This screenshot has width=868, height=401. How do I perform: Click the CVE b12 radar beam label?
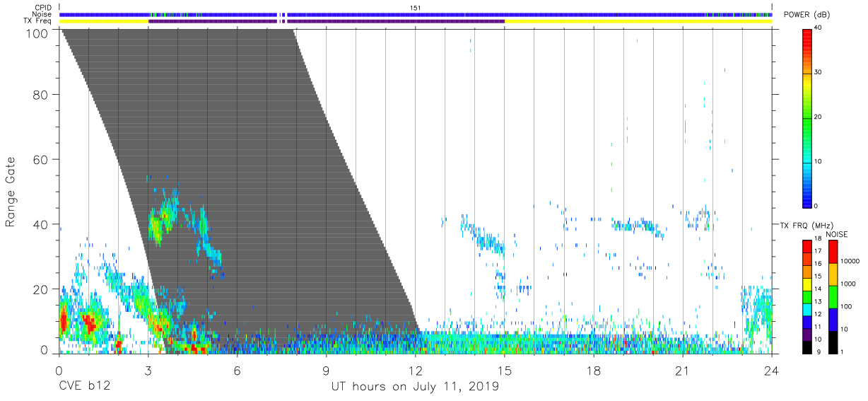point(83,387)
